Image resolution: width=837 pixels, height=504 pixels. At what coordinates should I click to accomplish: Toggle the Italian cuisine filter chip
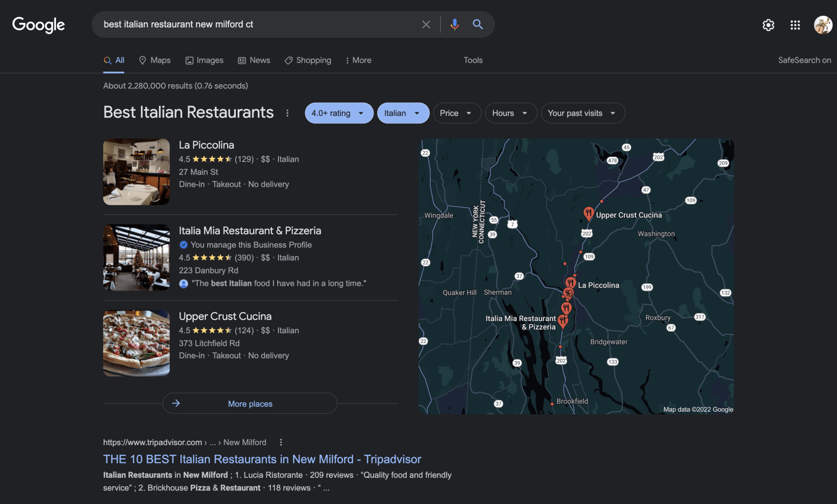click(x=403, y=113)
